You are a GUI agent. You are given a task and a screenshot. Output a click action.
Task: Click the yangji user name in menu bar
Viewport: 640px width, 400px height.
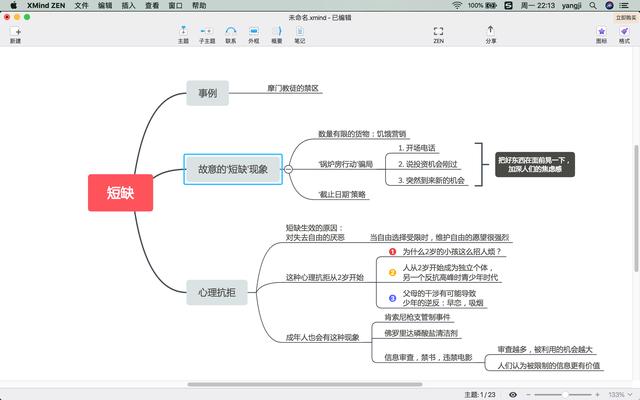(571, 5)
